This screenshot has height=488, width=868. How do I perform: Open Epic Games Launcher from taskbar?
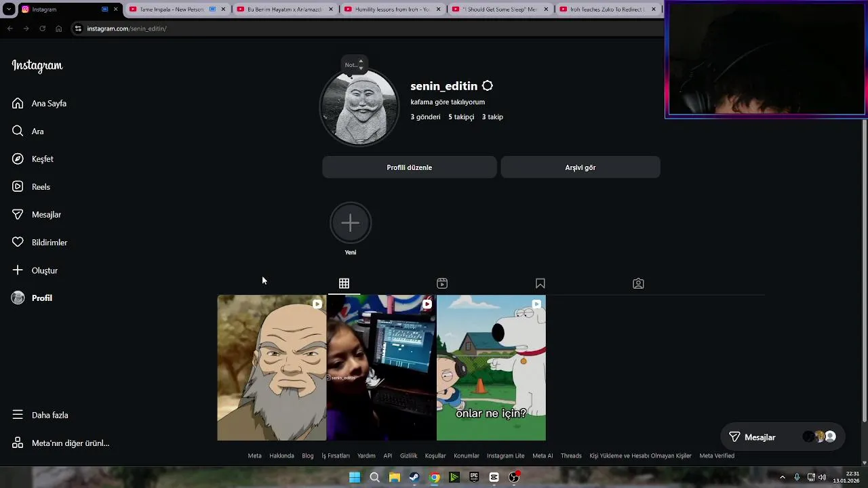[474, 477]
